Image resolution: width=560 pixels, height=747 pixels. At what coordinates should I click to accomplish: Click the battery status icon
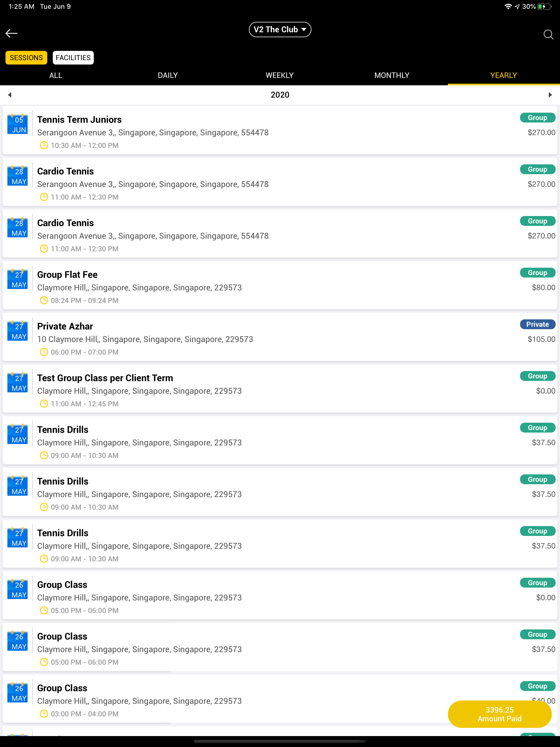pos(544,6)
